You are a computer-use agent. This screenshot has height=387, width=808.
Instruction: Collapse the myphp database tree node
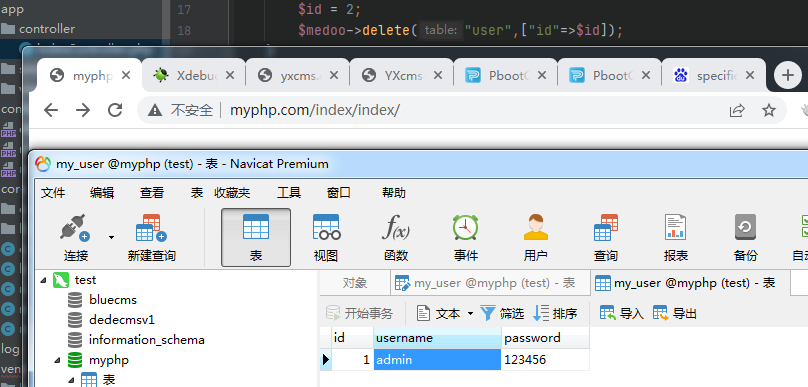click(58, 360)
